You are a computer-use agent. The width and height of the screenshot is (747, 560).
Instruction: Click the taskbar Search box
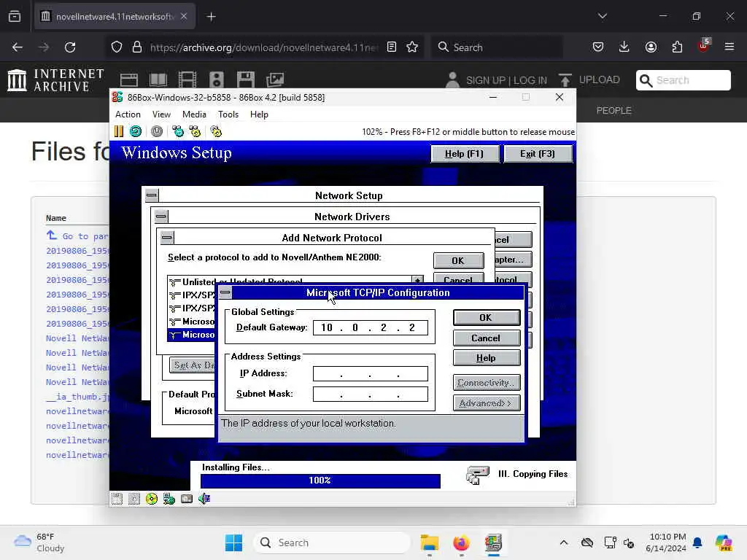(332, 542)
